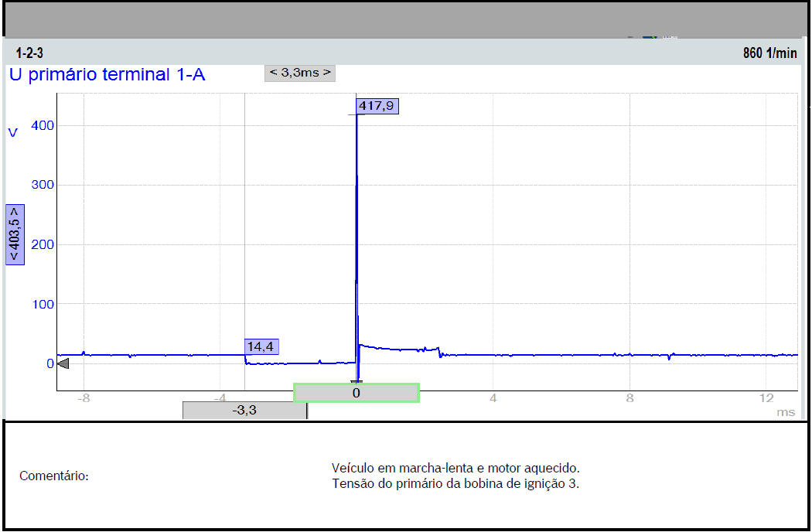Click the comment line starting with Veículo em marcha-lenta
The height and width of the screenshot is (532, 812).
455,468
